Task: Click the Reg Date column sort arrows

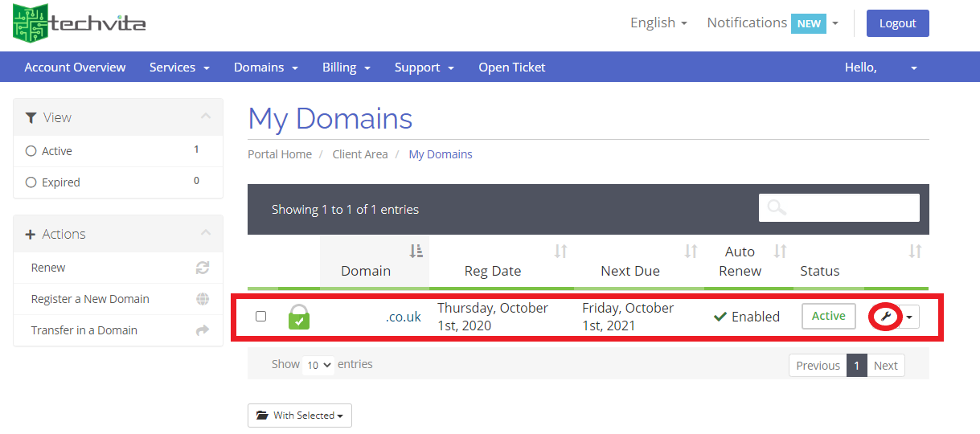Action: (561, 252)
